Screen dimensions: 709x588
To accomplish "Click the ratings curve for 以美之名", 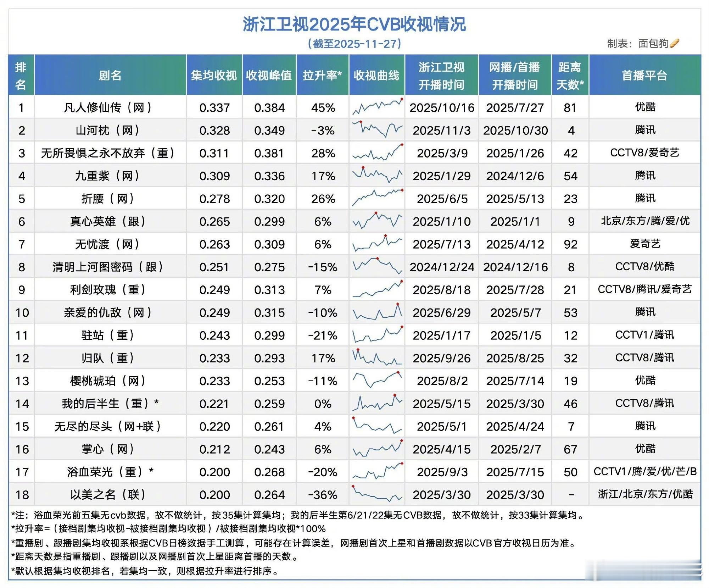I will click(377, 494).
